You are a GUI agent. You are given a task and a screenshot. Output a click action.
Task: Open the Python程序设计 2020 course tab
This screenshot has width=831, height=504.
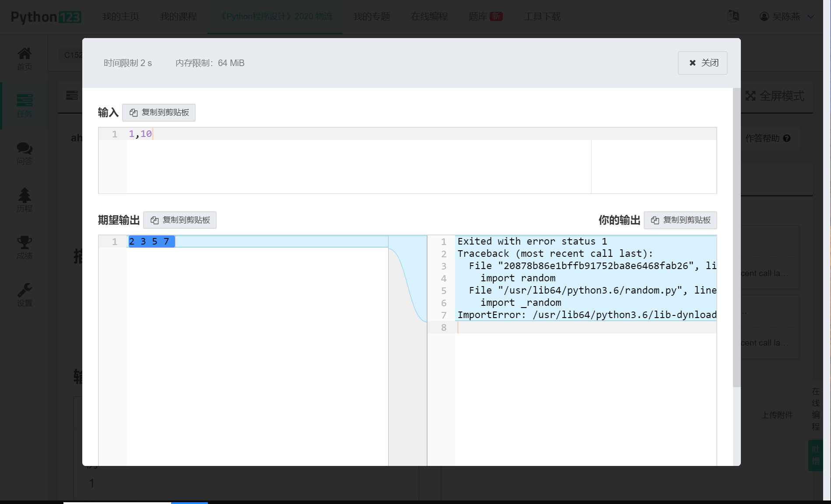[x=275, y=17]
